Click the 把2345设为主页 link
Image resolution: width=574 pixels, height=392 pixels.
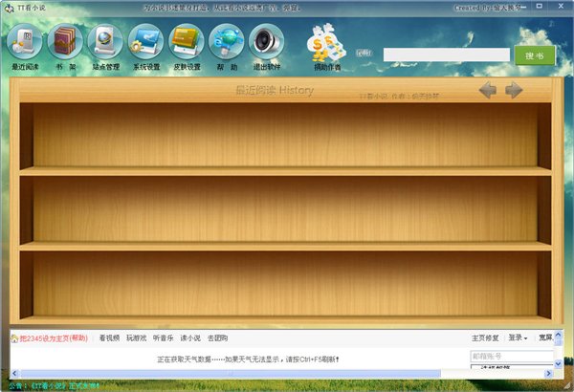[54, 338]
